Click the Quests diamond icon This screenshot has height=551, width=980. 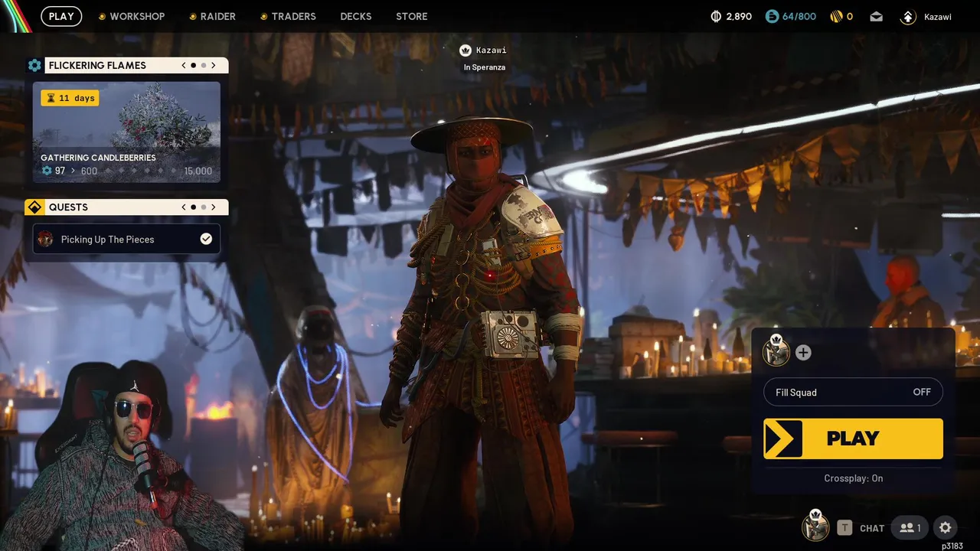point(34,207)
